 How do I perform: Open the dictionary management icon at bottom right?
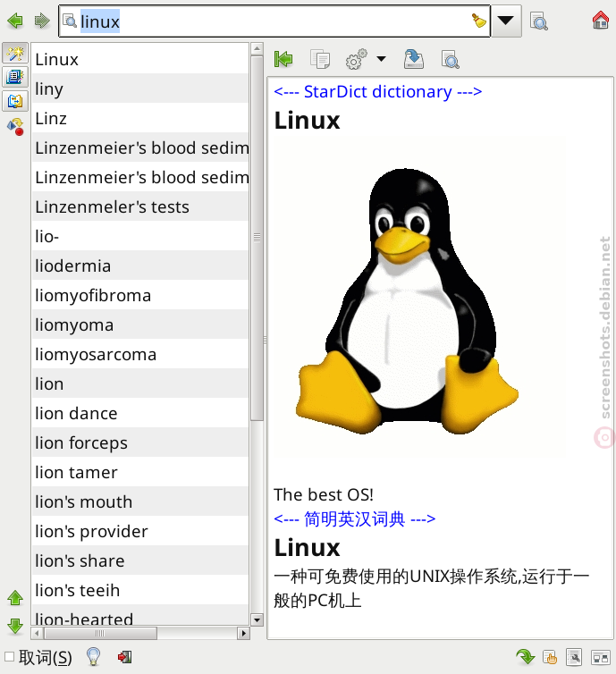click(x=601, y=657)
